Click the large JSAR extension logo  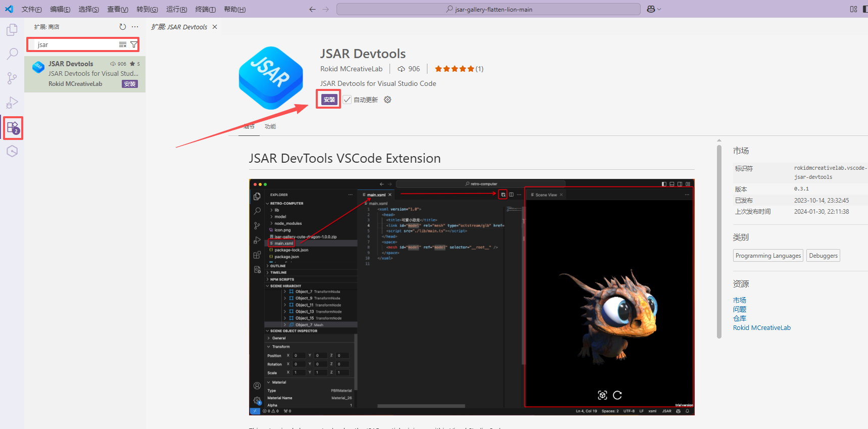pos(271,78)
